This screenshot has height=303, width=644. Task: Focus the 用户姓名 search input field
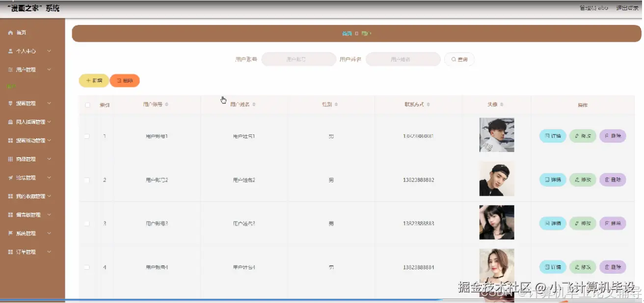pyautogui.click(x=403, y=59)
